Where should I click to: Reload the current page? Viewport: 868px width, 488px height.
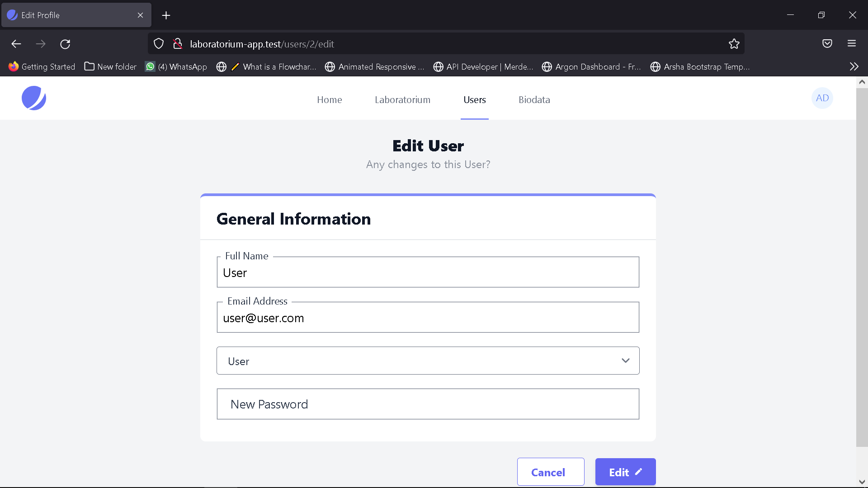[65, 44]
